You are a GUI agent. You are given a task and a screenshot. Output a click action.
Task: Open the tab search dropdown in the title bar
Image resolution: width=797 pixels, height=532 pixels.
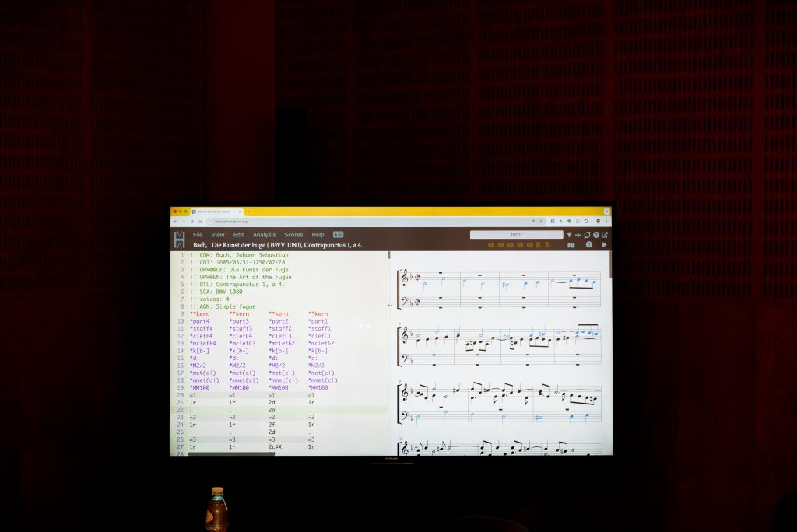(606, 212)
